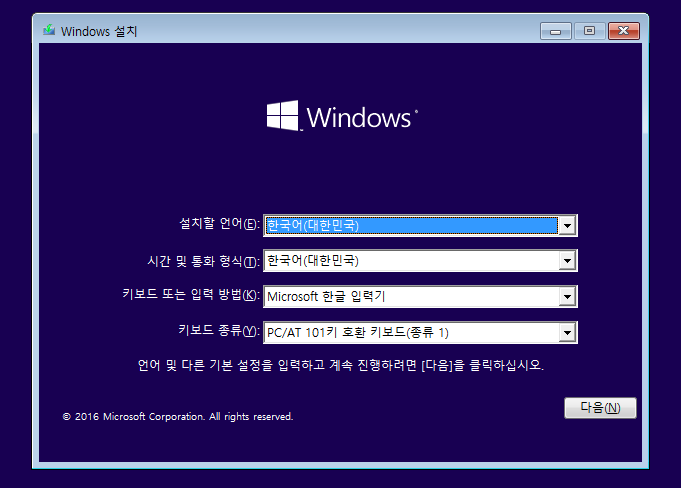Maximize the Windows 설치 window
The image size is (681, 488).
(x=589, y=31)
